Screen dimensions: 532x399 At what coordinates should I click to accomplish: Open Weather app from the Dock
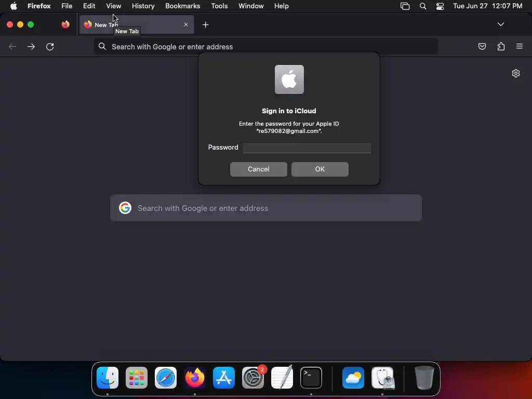[x=353, y=378]
